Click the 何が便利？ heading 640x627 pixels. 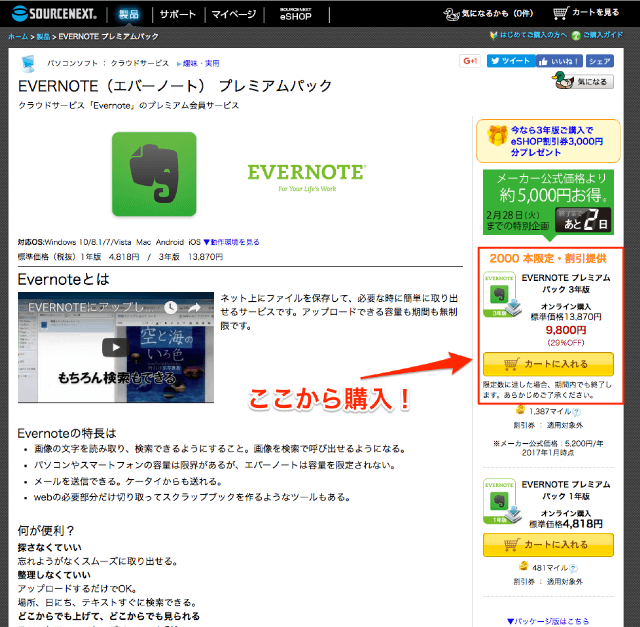click(46, 531)
